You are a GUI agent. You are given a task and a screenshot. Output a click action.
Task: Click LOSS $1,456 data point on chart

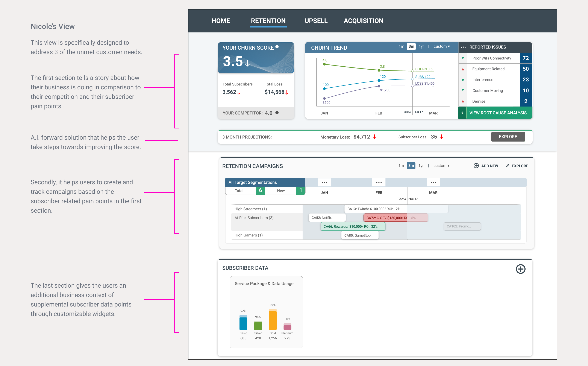coord(412,86)
